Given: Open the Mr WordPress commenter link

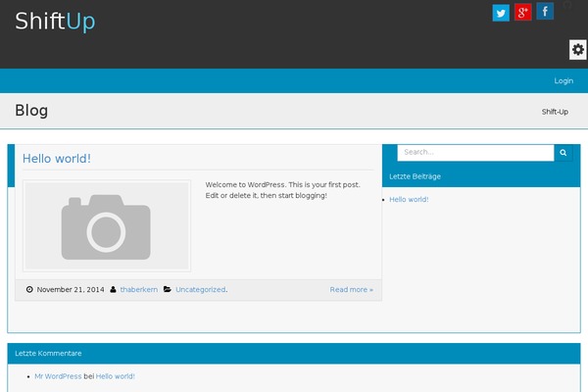Looking at the screenshot, I should point(58,376).
